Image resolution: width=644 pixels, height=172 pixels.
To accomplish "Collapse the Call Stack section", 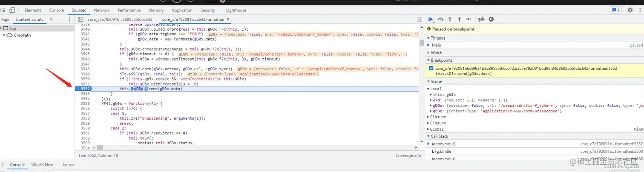I will [x=428, y=137].
